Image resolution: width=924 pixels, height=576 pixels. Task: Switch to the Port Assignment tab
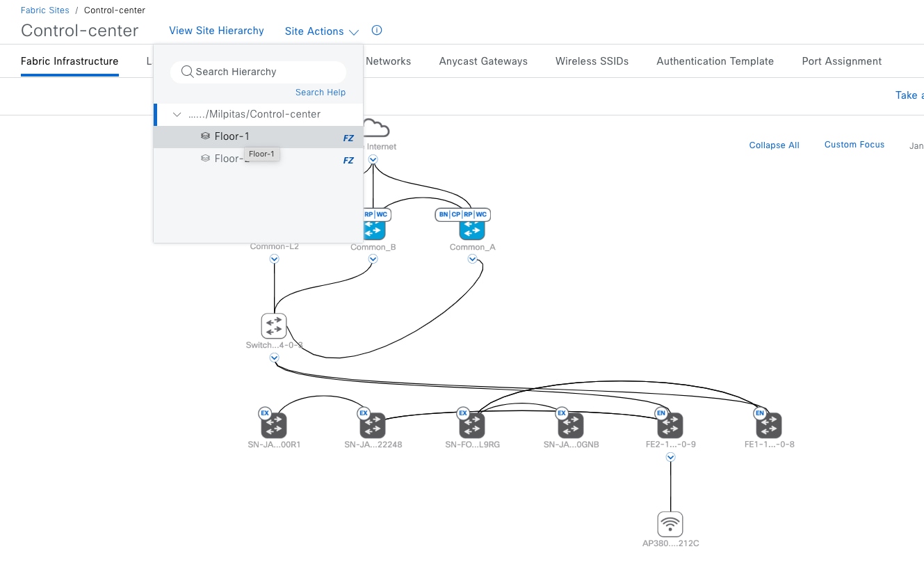point(841,61)
